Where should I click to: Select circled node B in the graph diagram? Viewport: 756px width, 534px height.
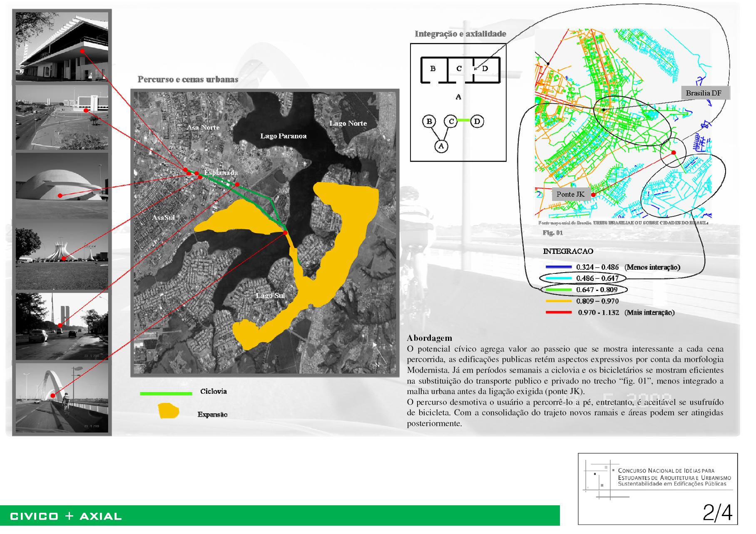point(429,122)
